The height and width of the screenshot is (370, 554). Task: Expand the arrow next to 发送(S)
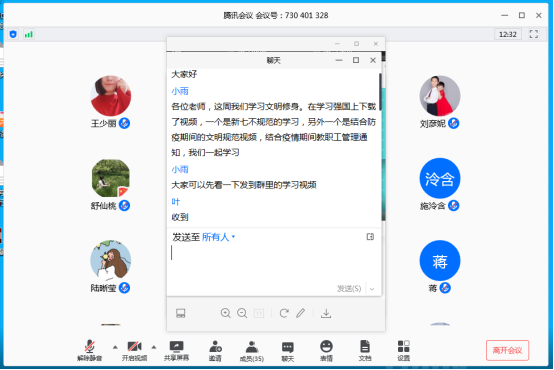pos(372,289)
